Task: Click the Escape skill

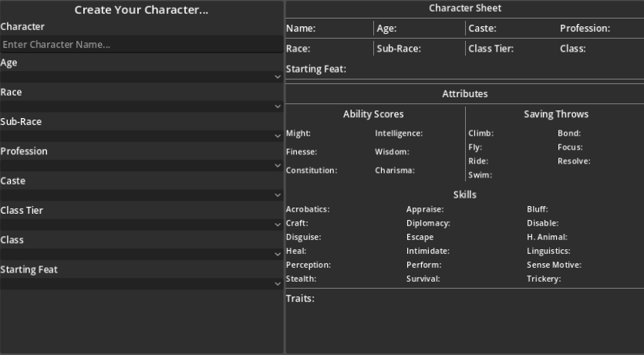Action: pos(420,237)
